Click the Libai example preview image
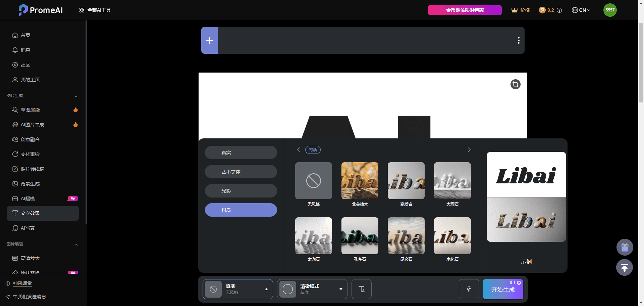The height and width of the screenshot is (306, 644). 526,197
